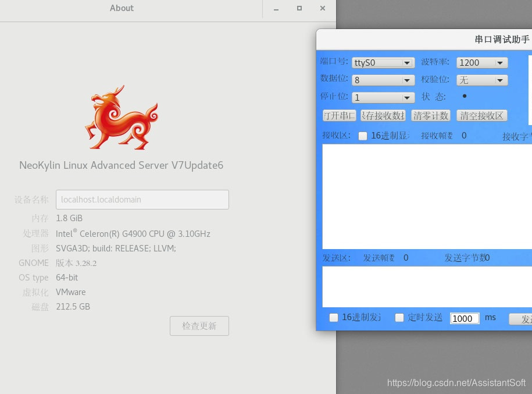Click inside the white send text area
Image resolution: width=532 pixels, height=394 pixels.
427,287
